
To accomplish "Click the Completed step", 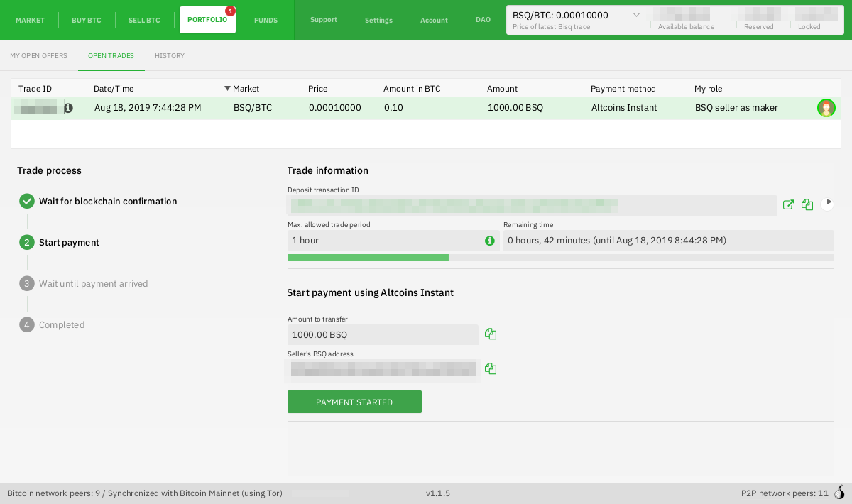I will 52,324.
